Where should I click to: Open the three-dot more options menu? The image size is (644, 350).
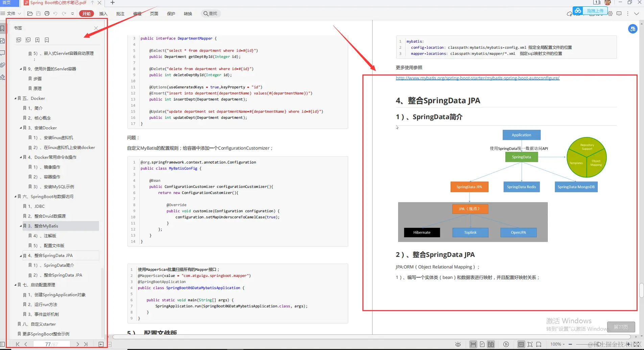pyautogui.click(x=628, y=14)
